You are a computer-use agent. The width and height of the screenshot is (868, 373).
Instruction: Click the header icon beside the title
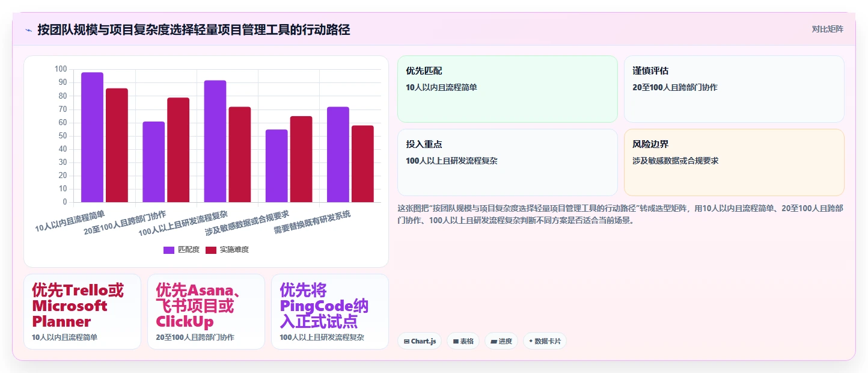pyautogui.click(x=28, y=29)
